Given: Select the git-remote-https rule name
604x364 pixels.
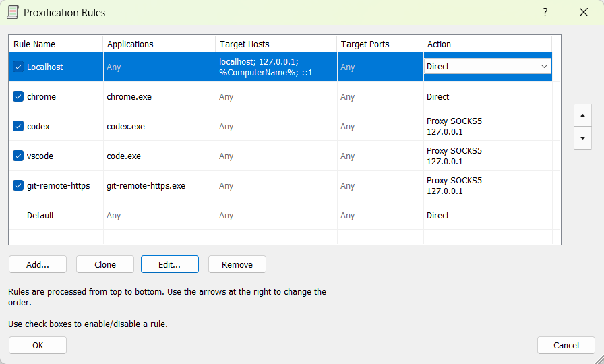Looking at the screenshot, I should (59, 185).
